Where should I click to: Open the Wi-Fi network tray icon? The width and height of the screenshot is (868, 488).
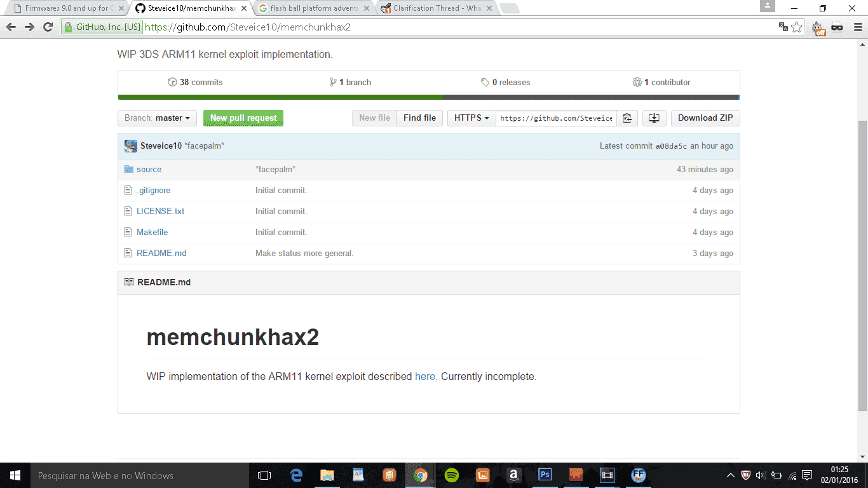coord(792,475)
